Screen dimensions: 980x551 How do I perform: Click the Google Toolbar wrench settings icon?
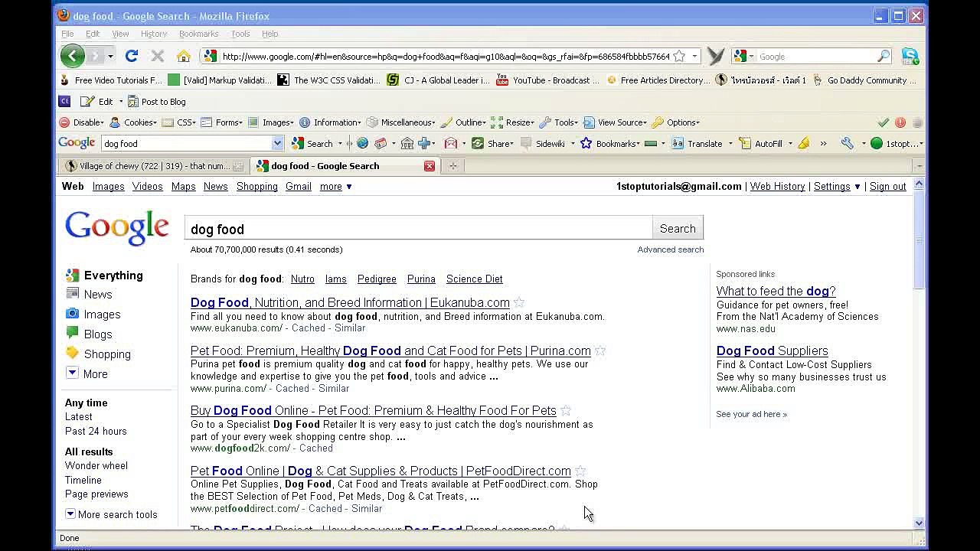pos(847,143)
